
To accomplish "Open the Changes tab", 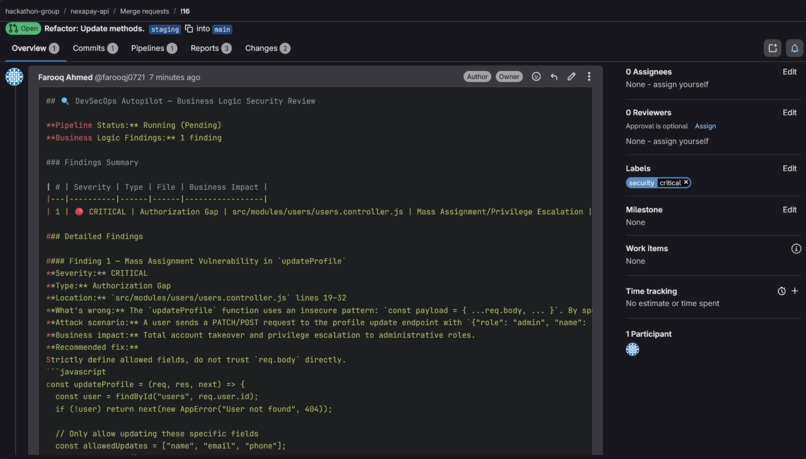I will [x=267, y=48].
